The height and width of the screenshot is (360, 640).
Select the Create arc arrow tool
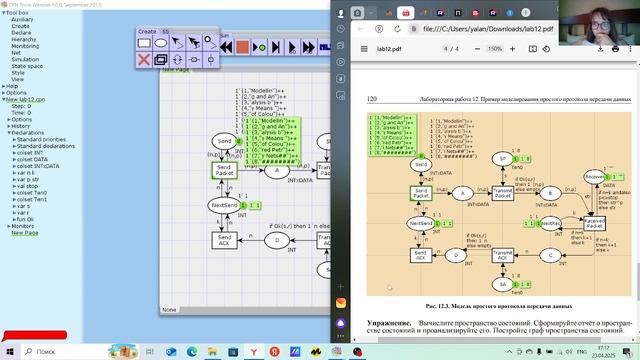[177, 43]
